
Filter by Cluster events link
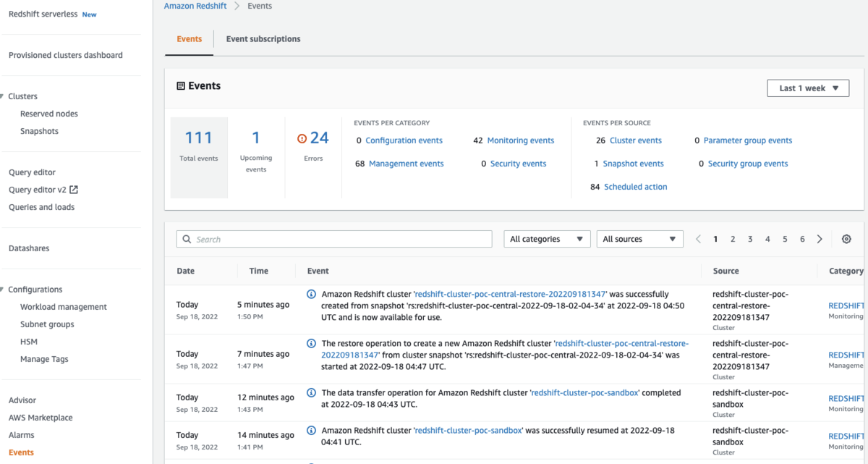[636, 140]
